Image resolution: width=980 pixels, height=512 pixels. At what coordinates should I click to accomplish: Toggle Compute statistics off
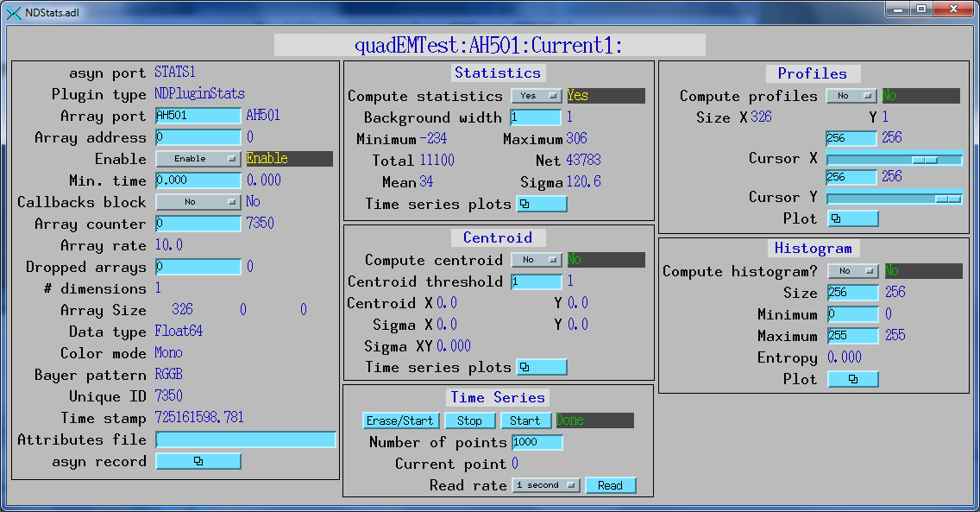tap(535, 96)
